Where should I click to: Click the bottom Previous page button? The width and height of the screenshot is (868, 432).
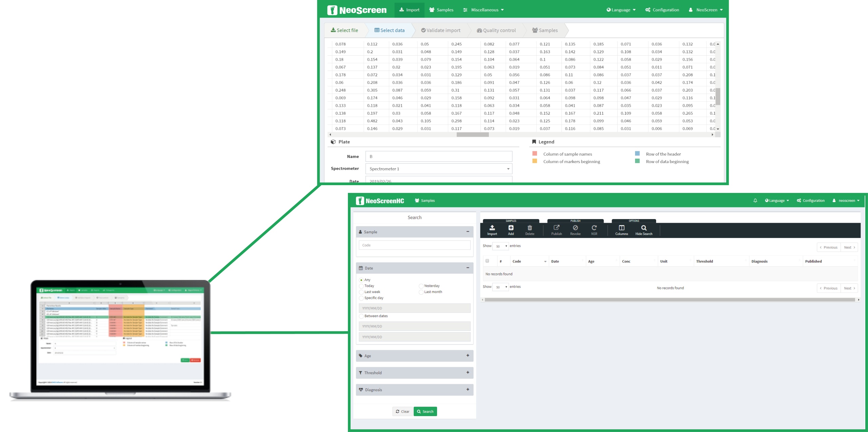(829, 288)
